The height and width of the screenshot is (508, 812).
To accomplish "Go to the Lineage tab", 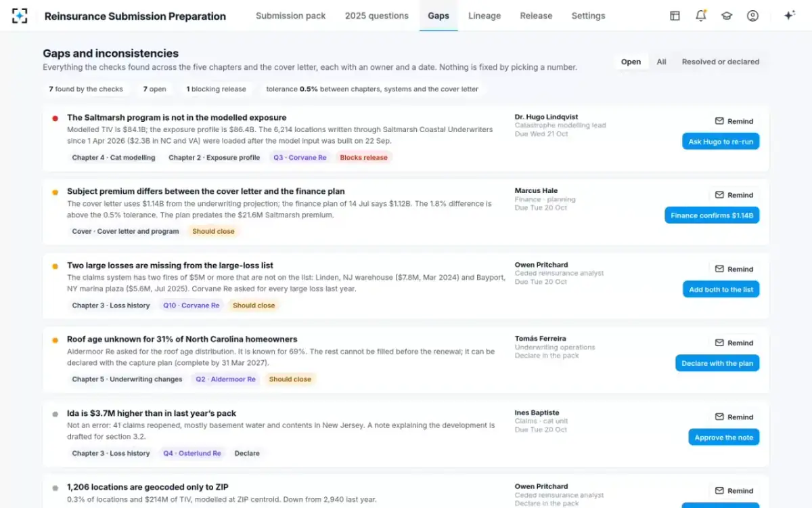I will 484,16.
